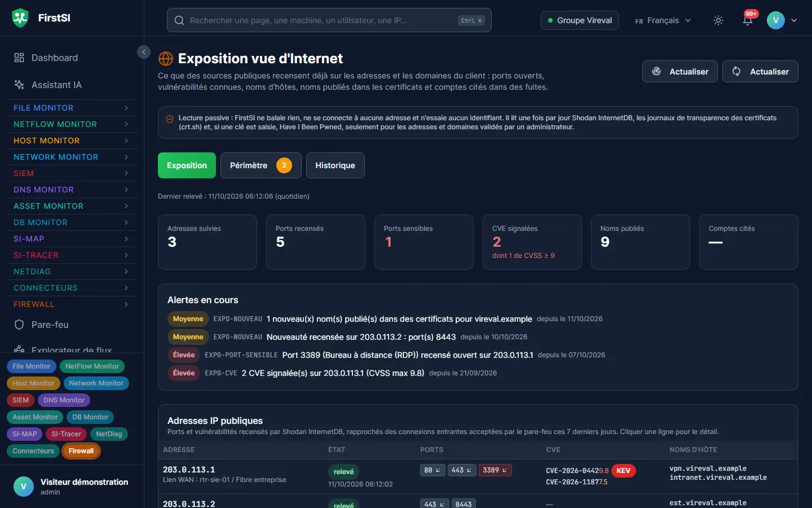
Task: Switch to the Historique tab
Action: (335, 165)
